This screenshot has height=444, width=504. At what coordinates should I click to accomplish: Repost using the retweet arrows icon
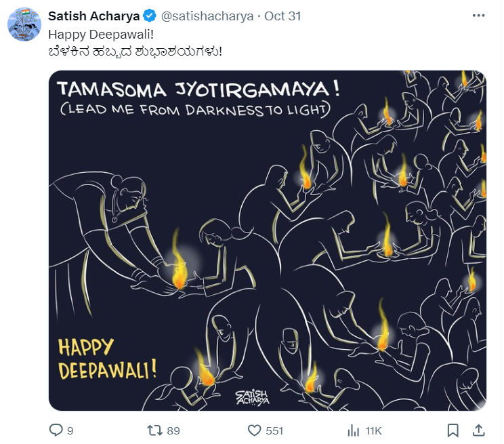coord(154,430)
